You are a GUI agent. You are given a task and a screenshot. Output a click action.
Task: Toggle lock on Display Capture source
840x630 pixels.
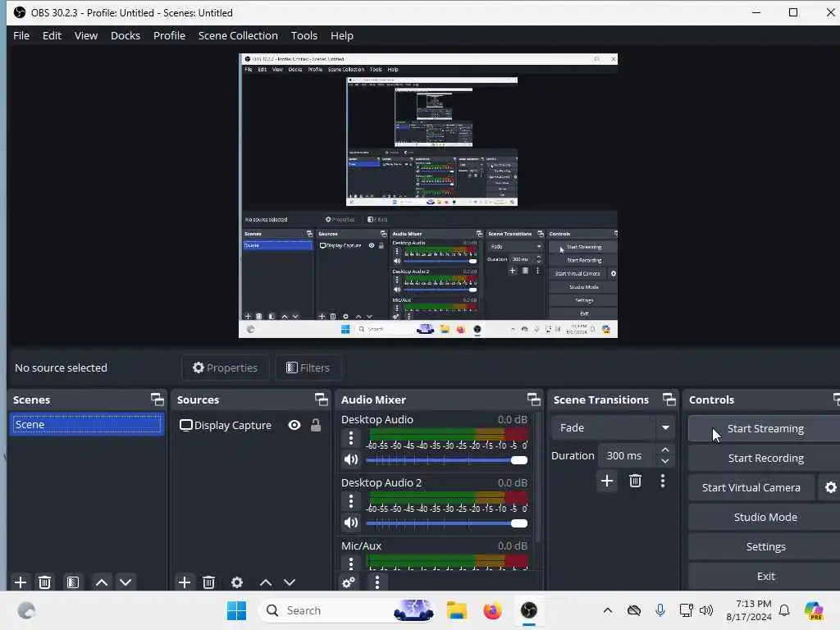pyautogui.click(x=316, y=425)
